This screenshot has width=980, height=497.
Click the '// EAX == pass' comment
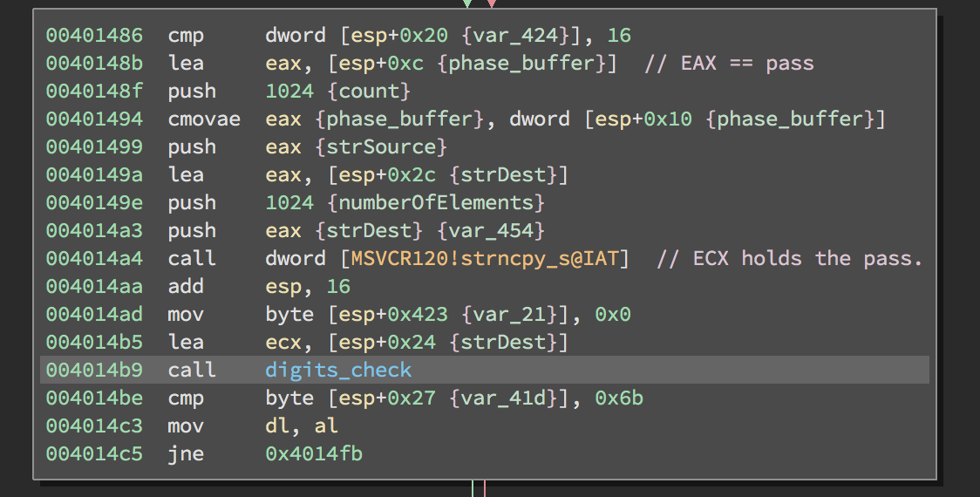730,63
